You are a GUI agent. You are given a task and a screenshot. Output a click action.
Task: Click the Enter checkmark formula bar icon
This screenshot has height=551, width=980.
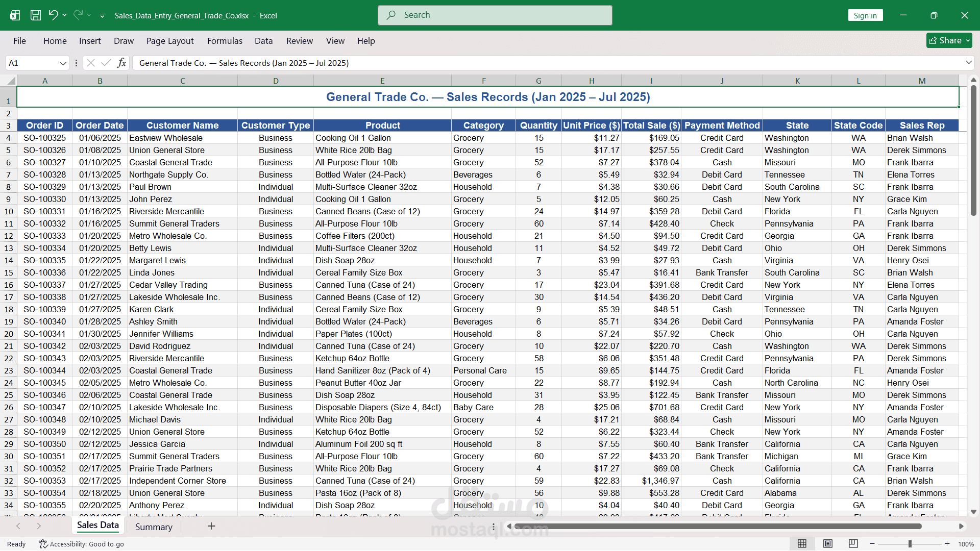point(106,63)
